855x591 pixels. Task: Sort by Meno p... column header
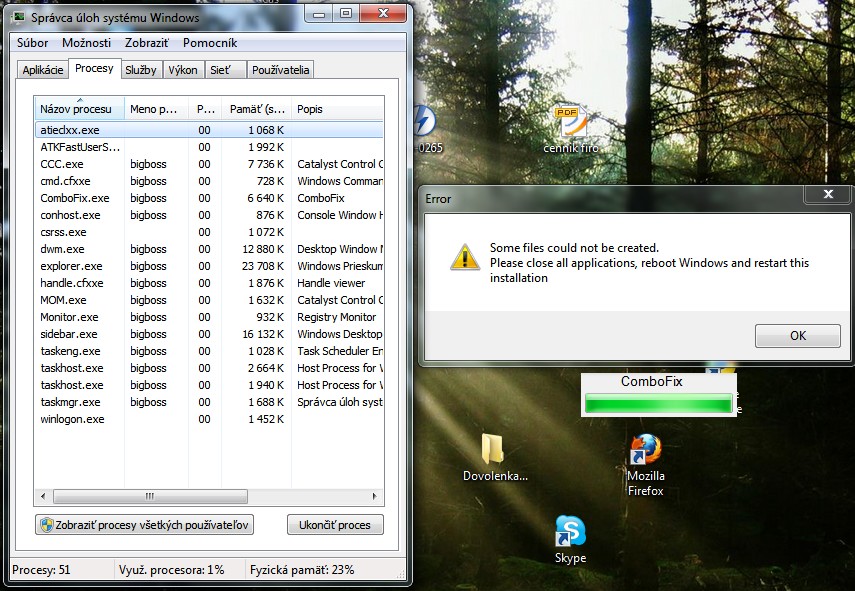(x=156, y=109)
